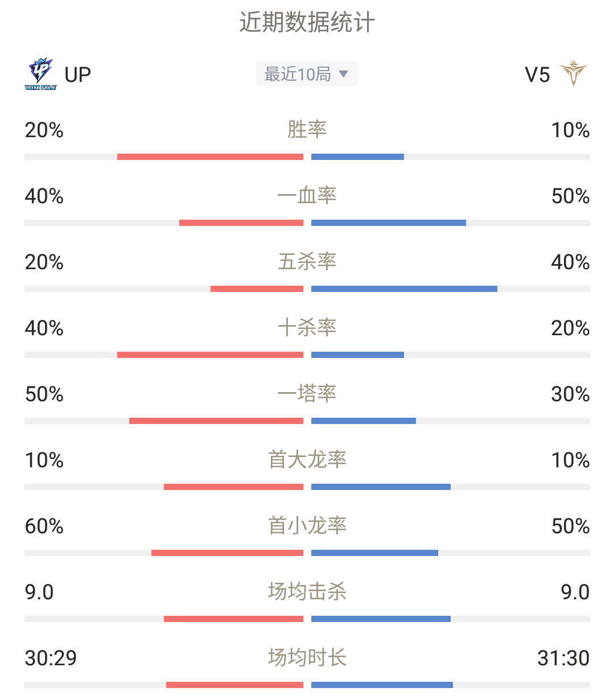Click UP's 30:29 average duration value

click(x=51, y=658)
